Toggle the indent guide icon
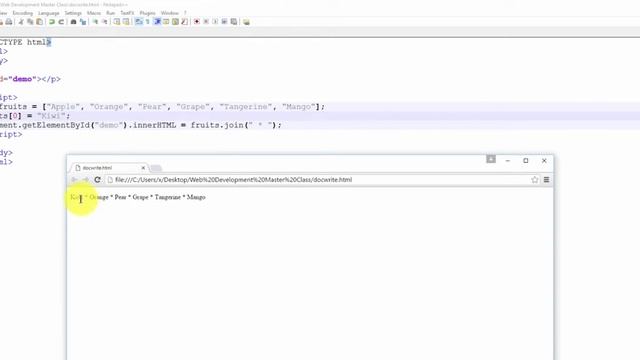This screenshot has width=640, height=360. point(157,22)
